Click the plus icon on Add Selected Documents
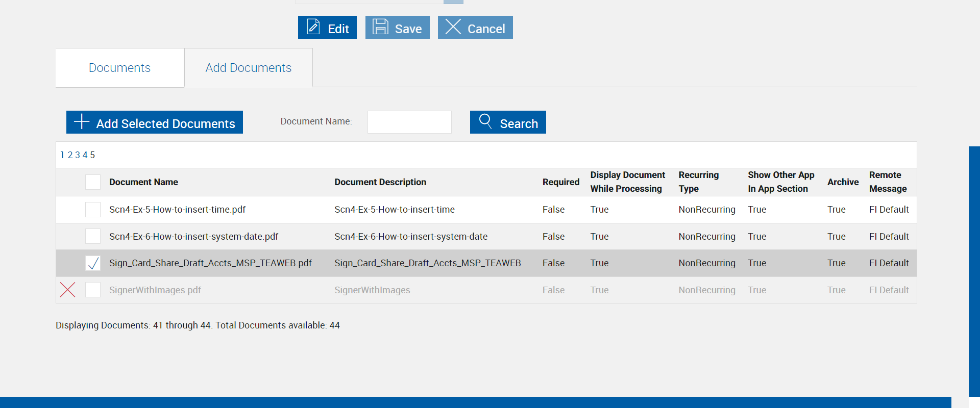980x408 pixels. click(x=82, y=122)
